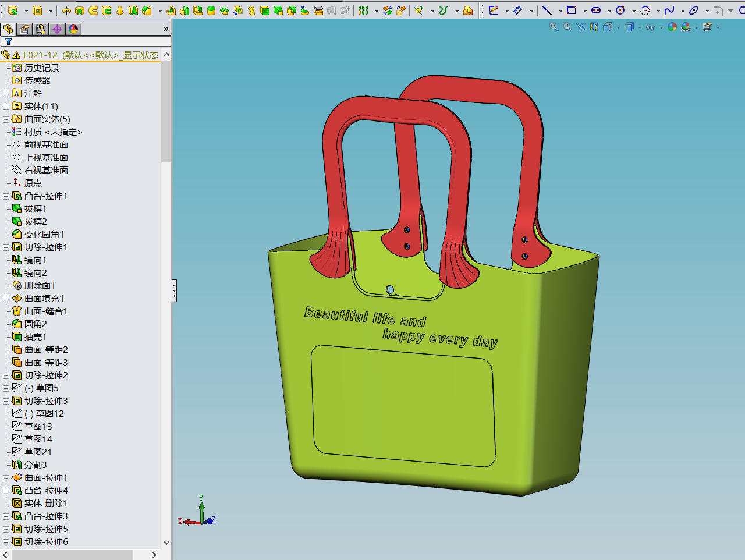
Task: Select the Circle sketch tool
Action: point(620,10)
